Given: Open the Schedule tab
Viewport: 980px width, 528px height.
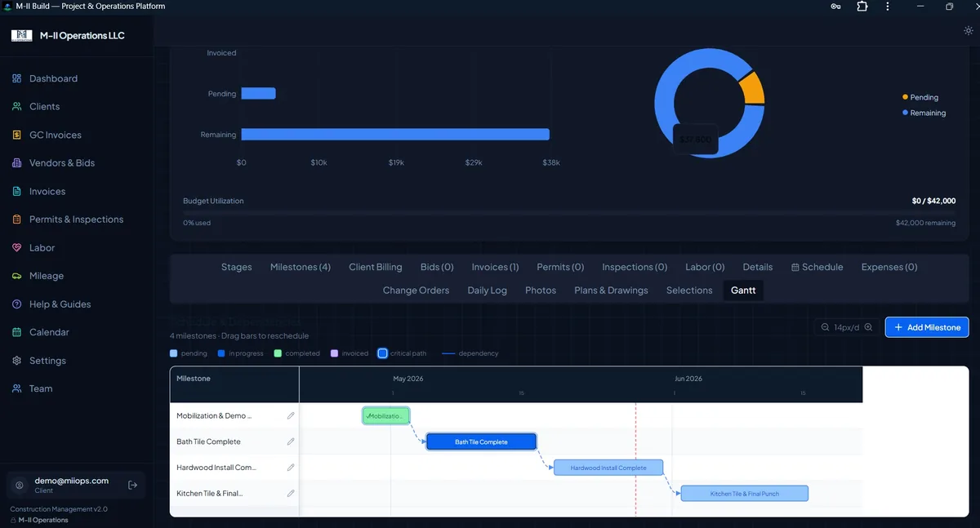Looking at the screenshot, I should (x=817, y=267).
